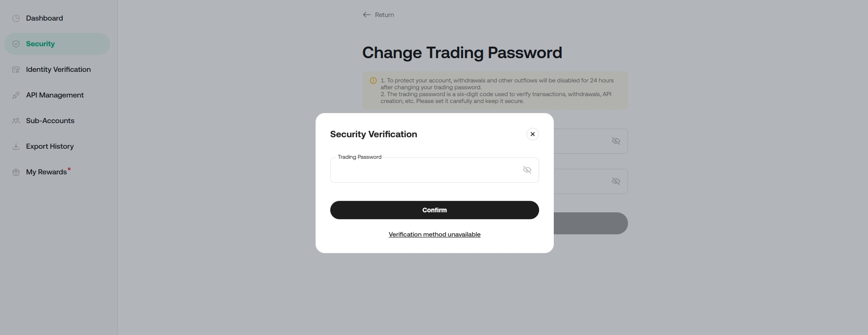Click the Export History download icon
Viewport: 868px width, 335px height.
(16, 146)
